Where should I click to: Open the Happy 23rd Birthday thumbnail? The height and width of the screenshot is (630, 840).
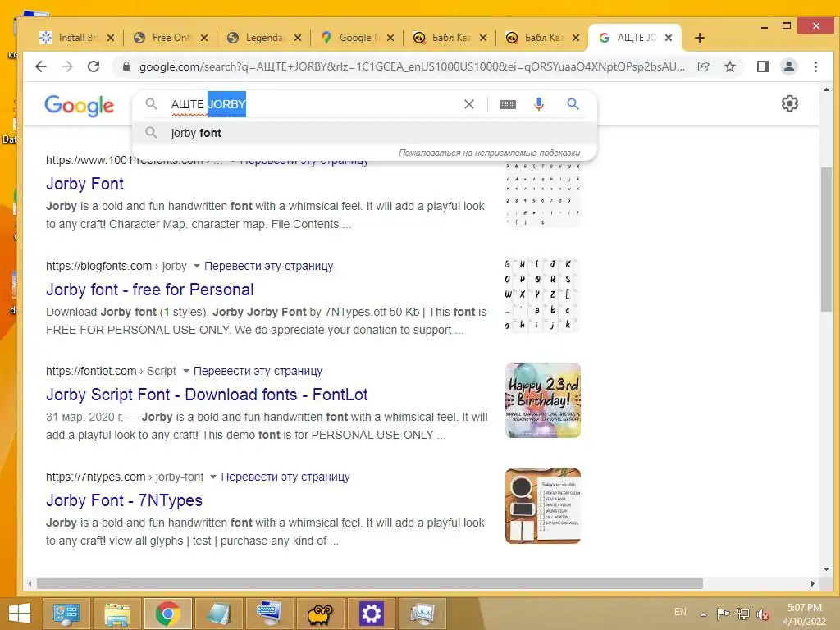coord(543,400)
